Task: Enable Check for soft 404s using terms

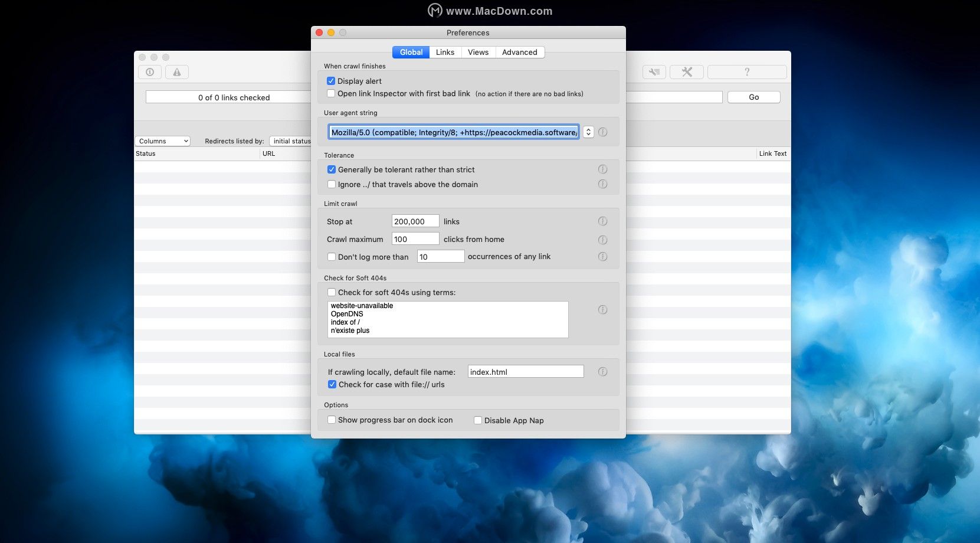Action: pyautogui.click(x=332, y=292)
